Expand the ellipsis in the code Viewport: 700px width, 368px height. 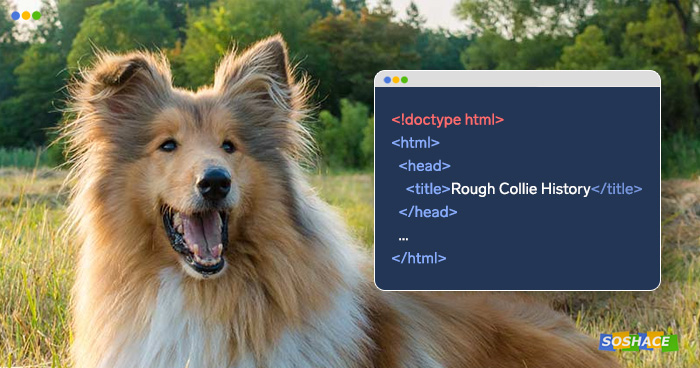click(403, 239)
